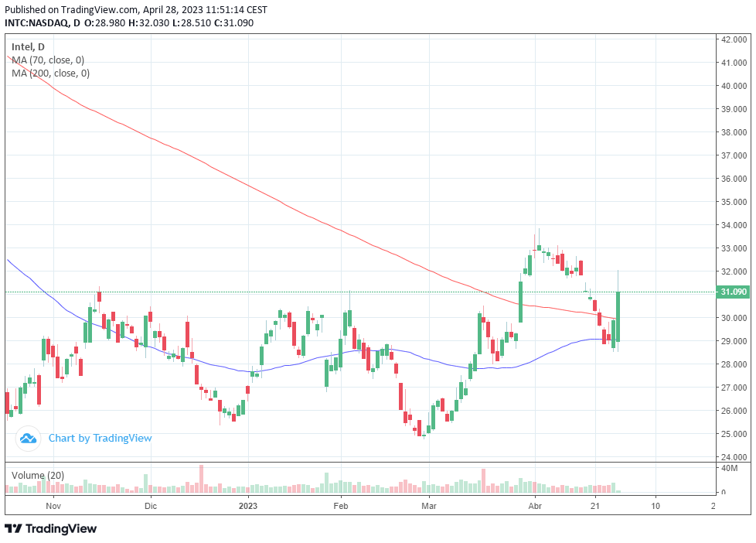Click the 34.000 price axis label
This screenshot has width=756, height=543.
734,225
